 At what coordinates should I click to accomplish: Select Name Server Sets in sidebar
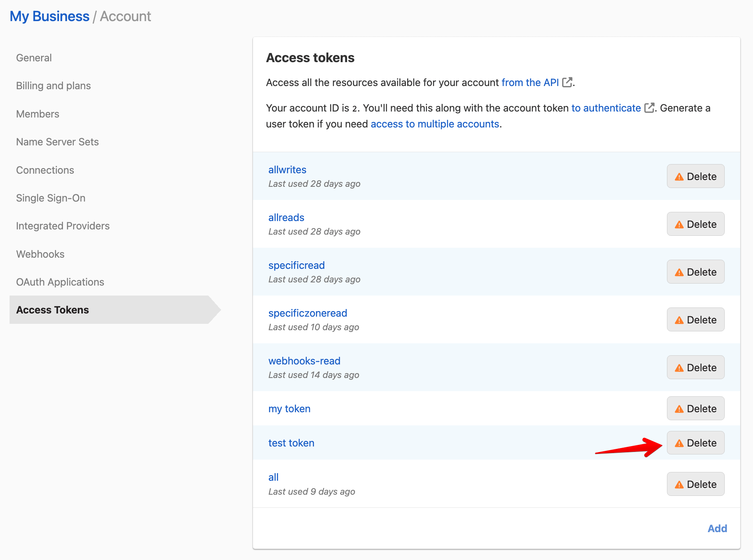[57, 142]
